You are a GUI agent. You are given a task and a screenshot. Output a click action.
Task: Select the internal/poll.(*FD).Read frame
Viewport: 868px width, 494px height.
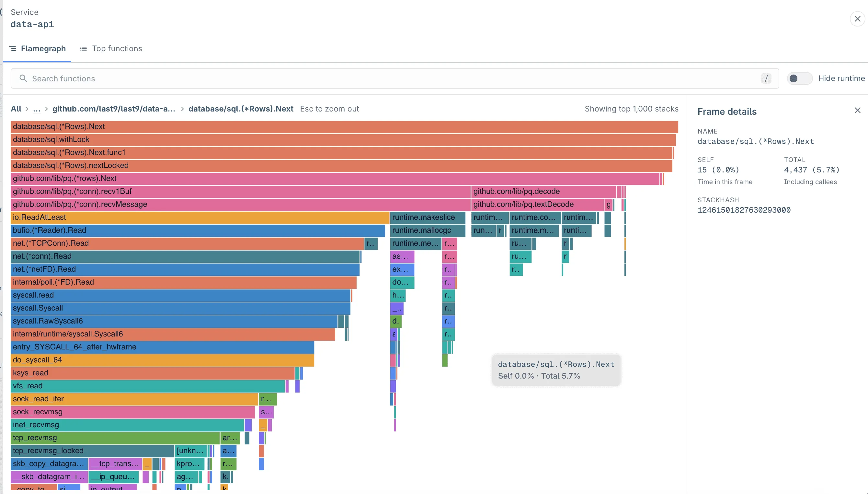(x=183, y=282)
